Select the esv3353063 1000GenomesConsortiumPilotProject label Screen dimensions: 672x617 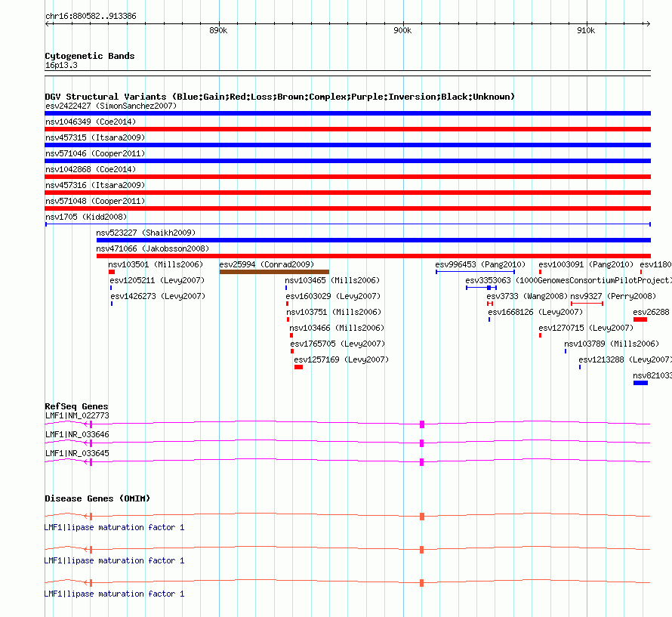tap(569, 280)
